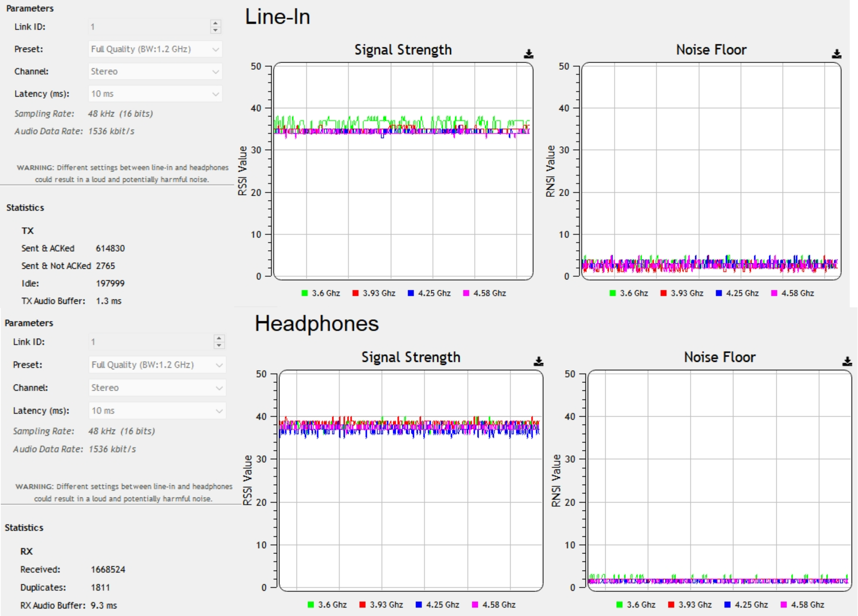Click the Headphones Link ID field
858x616 pixels.
(150, 342)
